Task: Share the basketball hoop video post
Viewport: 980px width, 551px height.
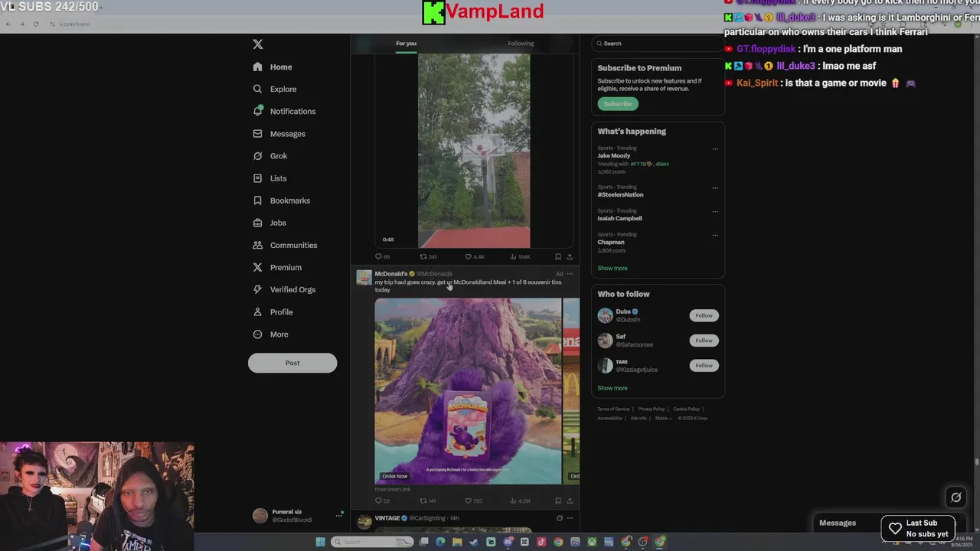Action: coord(570,257)
